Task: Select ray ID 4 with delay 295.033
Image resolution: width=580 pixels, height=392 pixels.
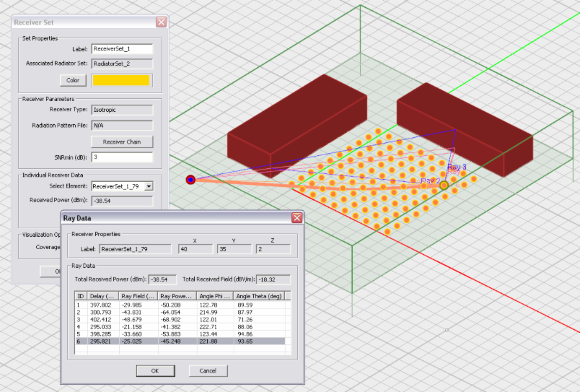Action: 181,327
